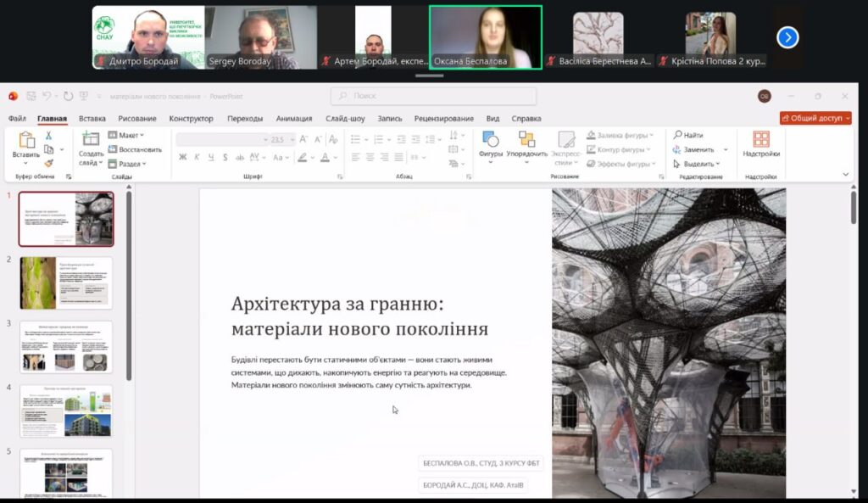
Task: Open the Insert (Вставка) ribbon tab
Action: [x=92, y=119]
